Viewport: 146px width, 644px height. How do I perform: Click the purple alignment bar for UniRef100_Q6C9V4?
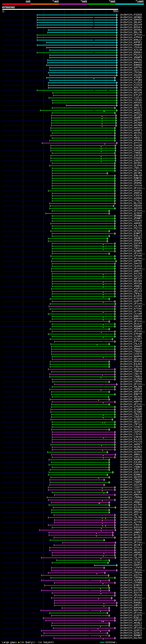point(82,369)
